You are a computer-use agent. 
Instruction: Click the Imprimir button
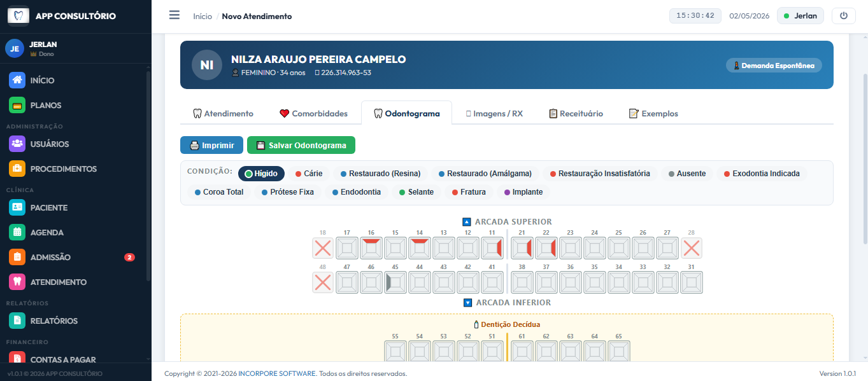pos(211,145)
